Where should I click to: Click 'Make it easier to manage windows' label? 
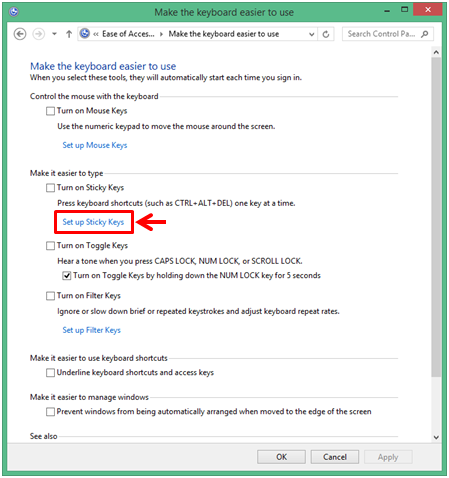pos(89,397)
